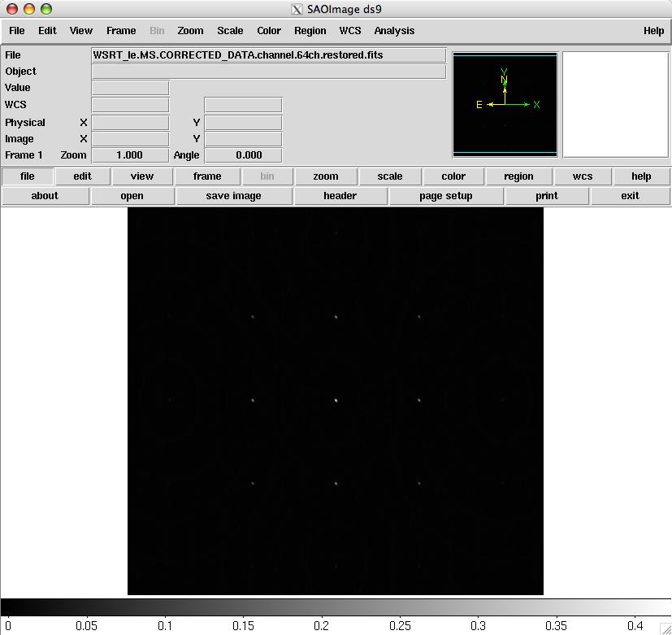Screen dimensions: 672x635
Task: Click the 'print' button
Action: (546, 196)
